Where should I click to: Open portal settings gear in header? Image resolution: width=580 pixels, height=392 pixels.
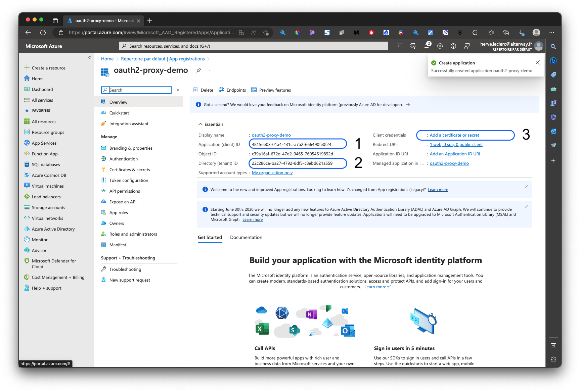(440, 46)
